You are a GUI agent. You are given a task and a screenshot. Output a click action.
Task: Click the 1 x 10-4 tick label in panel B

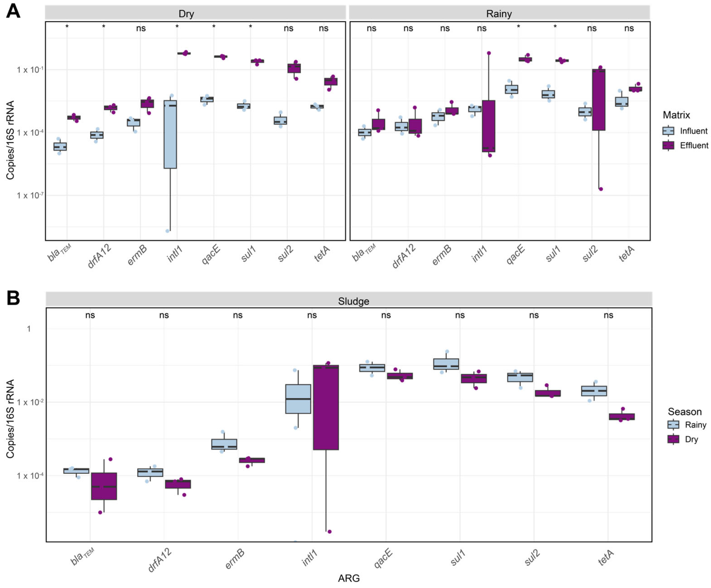(30, 475)
